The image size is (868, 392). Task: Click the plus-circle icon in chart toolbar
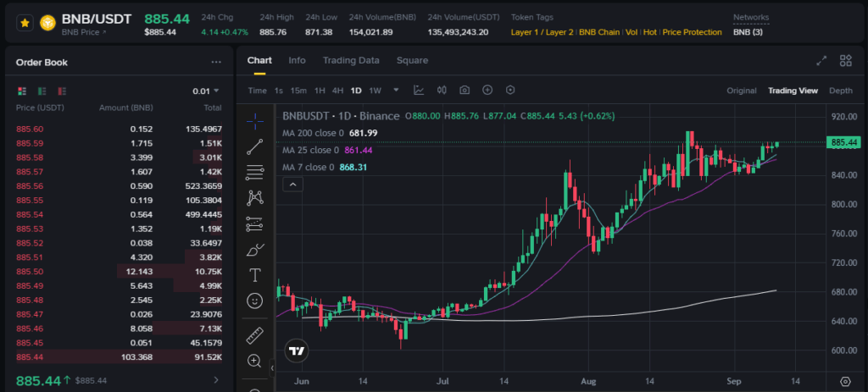487,90
